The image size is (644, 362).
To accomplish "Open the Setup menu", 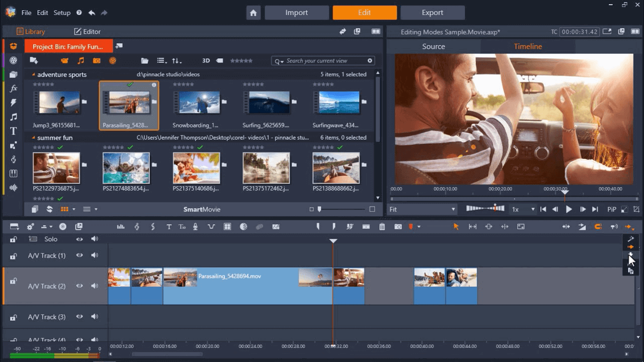I will 61,13.
